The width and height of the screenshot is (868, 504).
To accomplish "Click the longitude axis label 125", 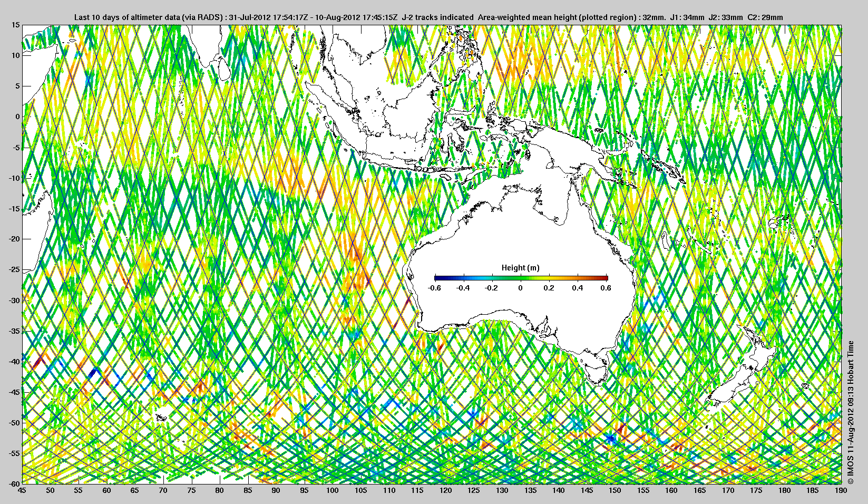I will pyautogui.click(x=473, y=490).
